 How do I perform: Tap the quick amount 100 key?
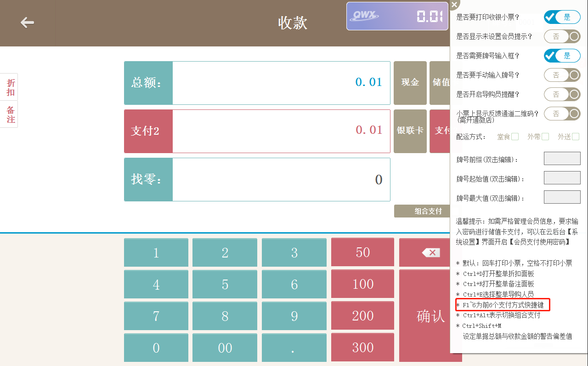click(362, 284)
